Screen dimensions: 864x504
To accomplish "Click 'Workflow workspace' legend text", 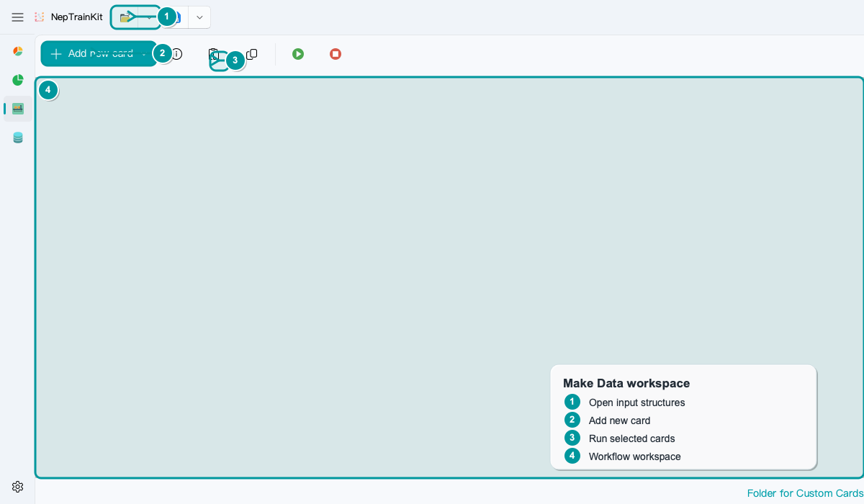I will [x=635, y=456].
